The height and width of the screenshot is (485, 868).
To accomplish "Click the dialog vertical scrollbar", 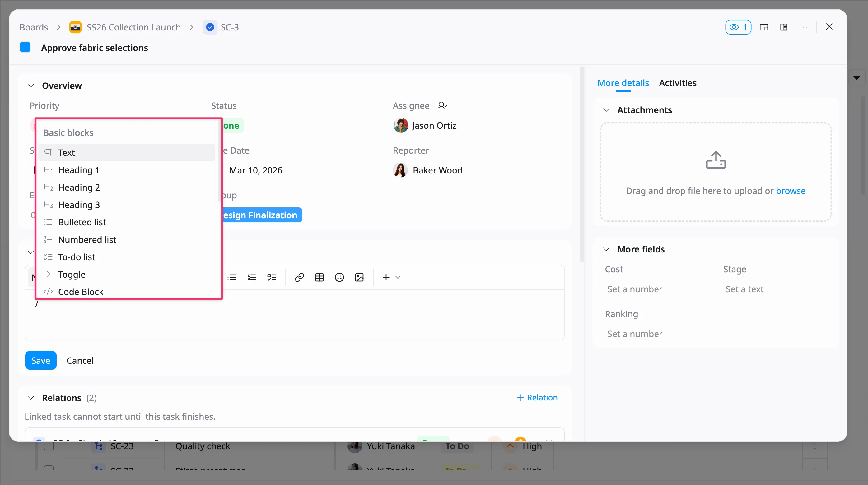I will coord(581,164).
